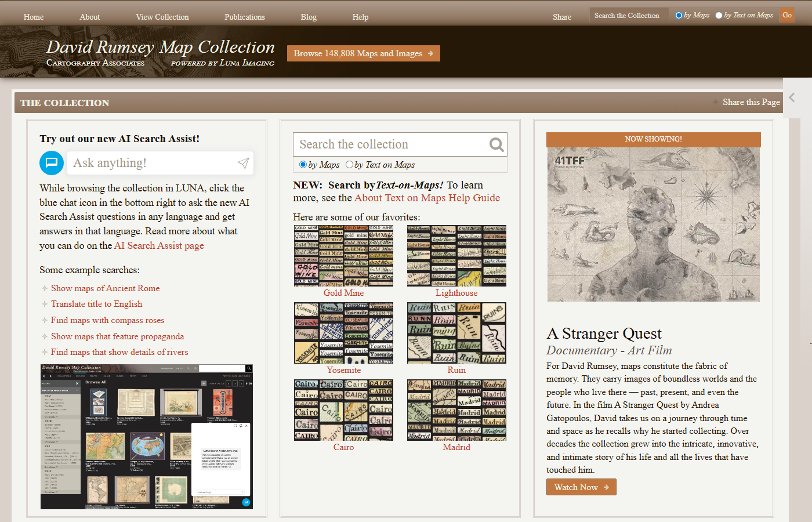
Task: Click 'Find maps with compass roses'
Action: click(x=107, y=320)
